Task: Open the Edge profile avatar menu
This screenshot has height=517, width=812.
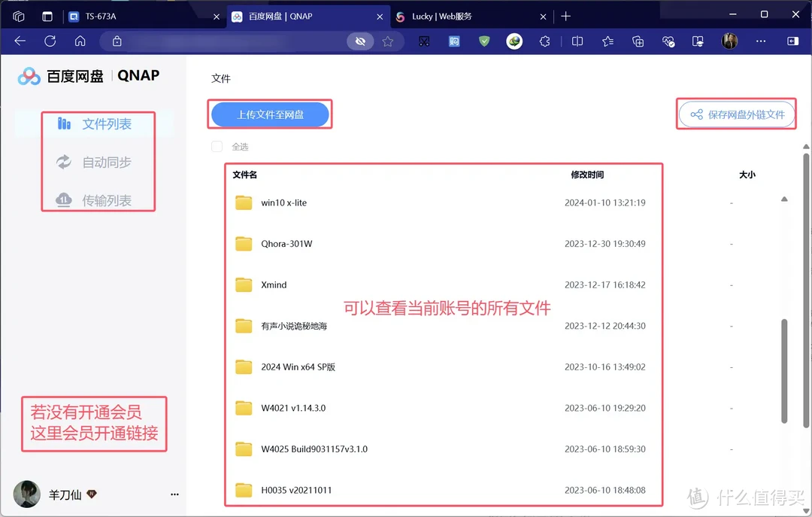Action: (x=728, y=41)
